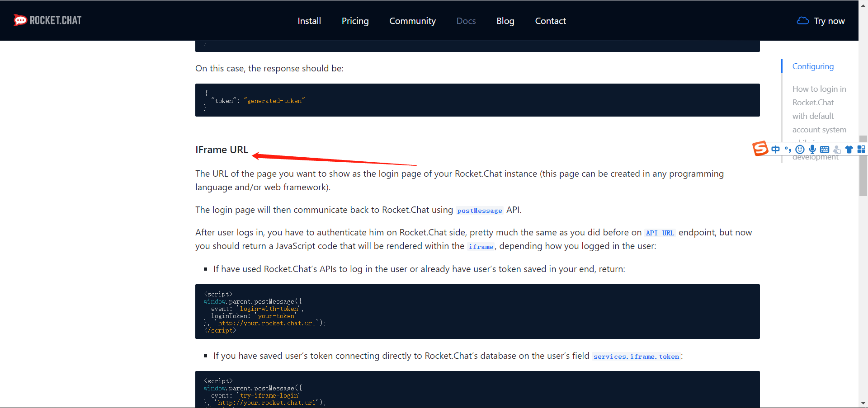Screen dimensions: 868x408
Task: Click the Sogou user account icon
Action: pyautogui.click(x=837, y=149)
